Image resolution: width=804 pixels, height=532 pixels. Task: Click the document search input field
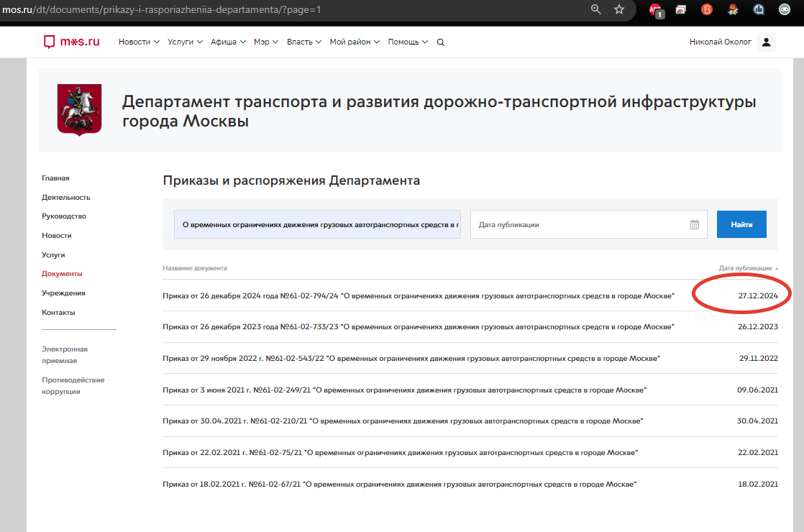click(316, 224)
